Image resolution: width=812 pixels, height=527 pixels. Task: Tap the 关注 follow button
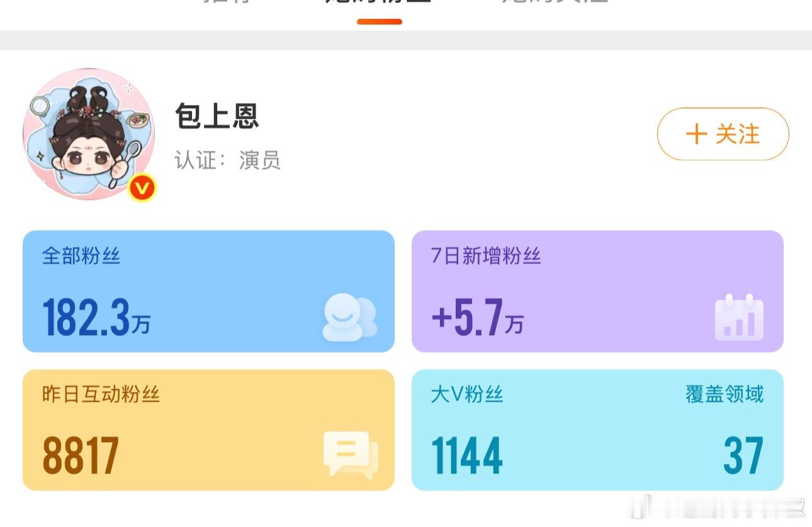pyautogui.click(x=723, y=134)
